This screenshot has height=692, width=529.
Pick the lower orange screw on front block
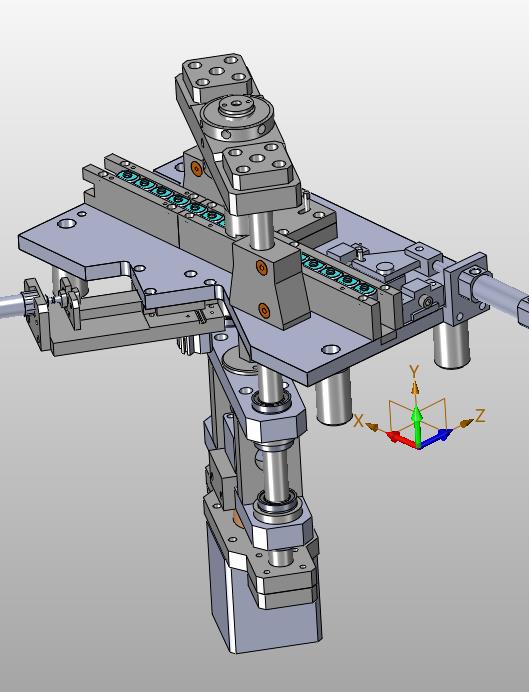click(264, 310)
